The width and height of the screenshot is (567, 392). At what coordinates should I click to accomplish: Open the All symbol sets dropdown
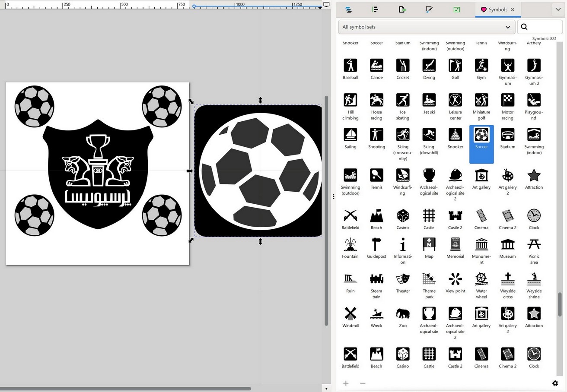(x=427, y=27)
